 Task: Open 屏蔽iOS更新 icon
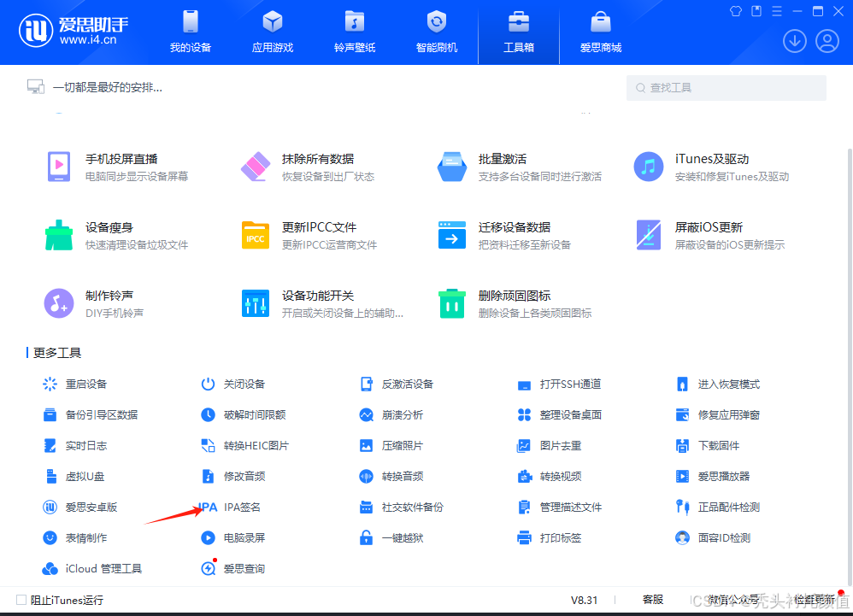click(x=649, y=235)
